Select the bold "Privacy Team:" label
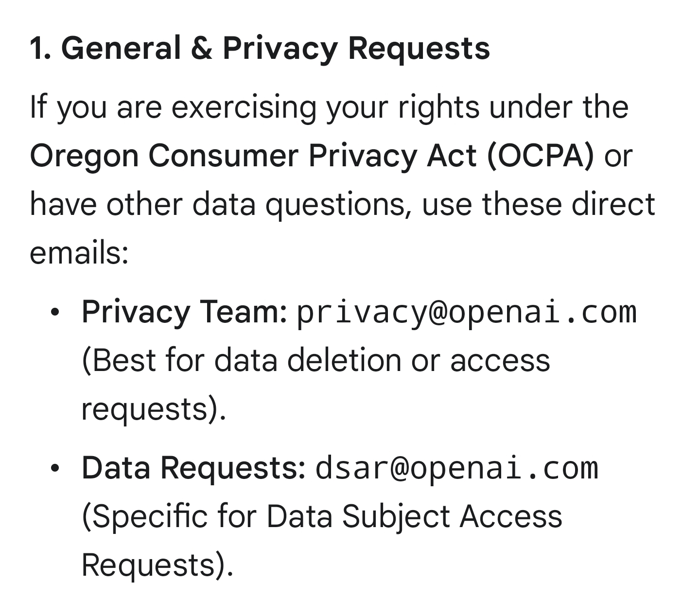 click(184, 312)
